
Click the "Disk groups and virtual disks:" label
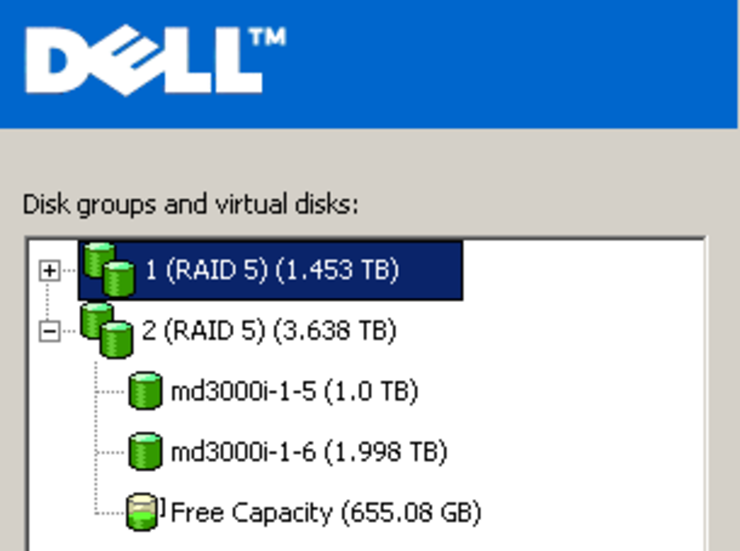click(191, 205)
